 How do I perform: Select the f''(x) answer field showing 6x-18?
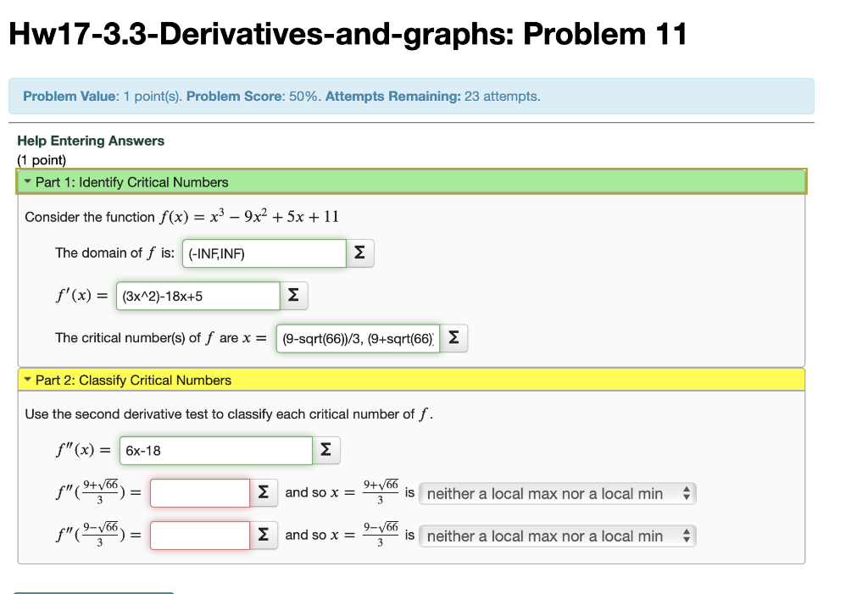[x=215, y=450]
